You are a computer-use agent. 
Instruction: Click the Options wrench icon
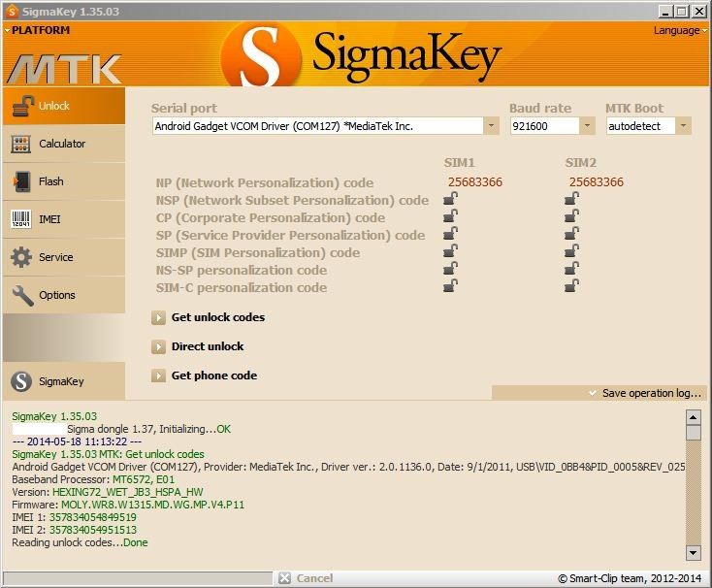(x=21, y=295)
